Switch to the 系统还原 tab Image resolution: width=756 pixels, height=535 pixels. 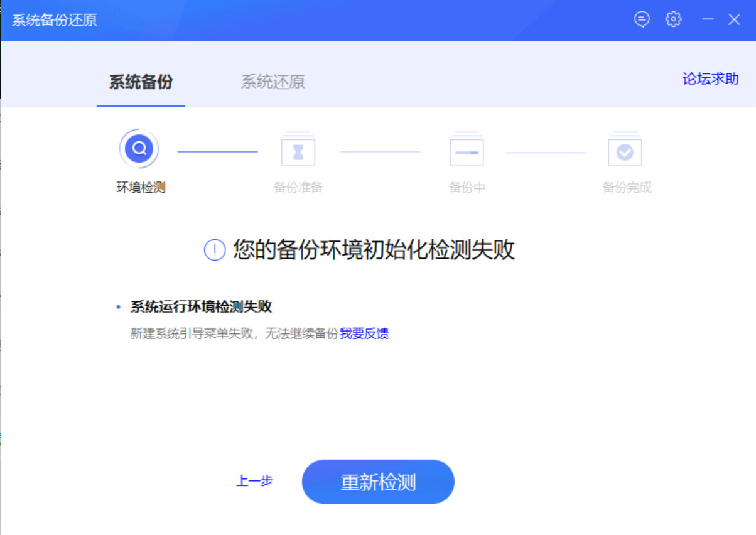point(273,82)
